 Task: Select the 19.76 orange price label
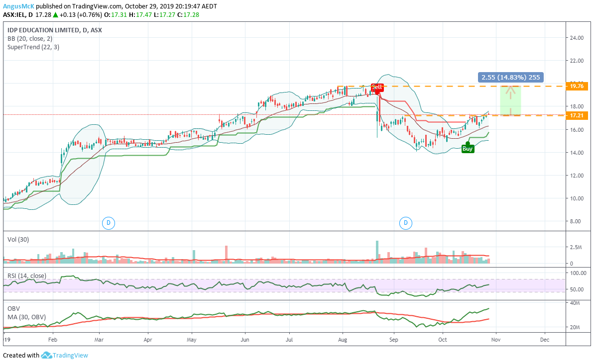(577, 86)
